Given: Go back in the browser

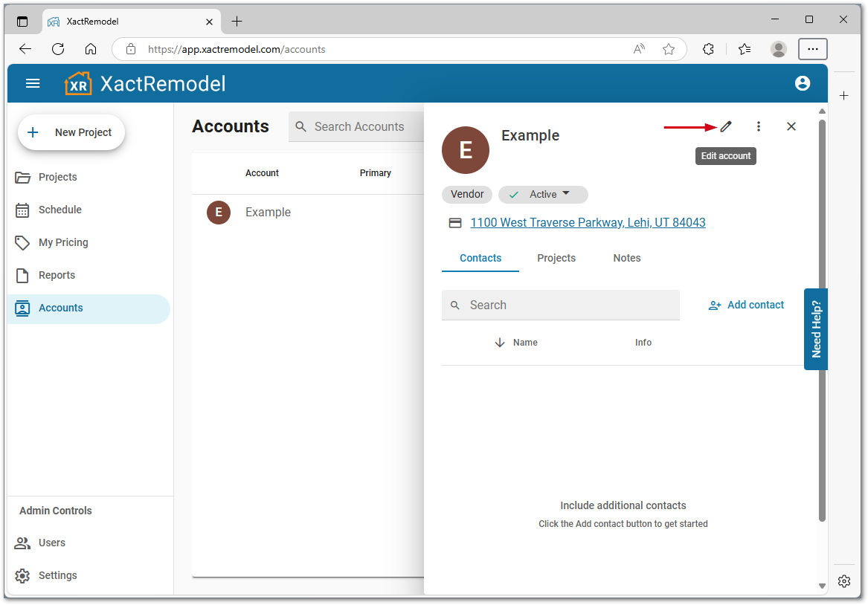Looking at the screenshot, I should click(25, 49).
